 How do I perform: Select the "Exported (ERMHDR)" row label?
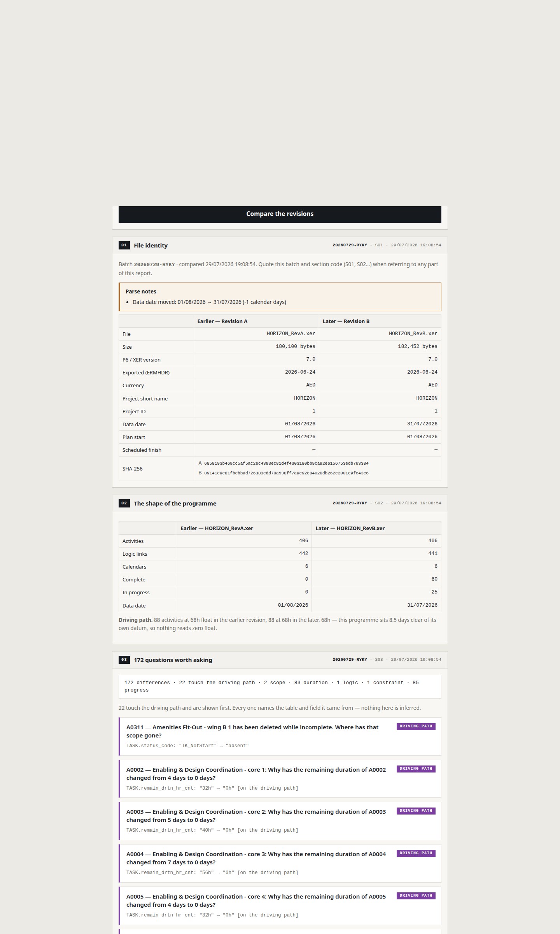[x=146, y=373]
